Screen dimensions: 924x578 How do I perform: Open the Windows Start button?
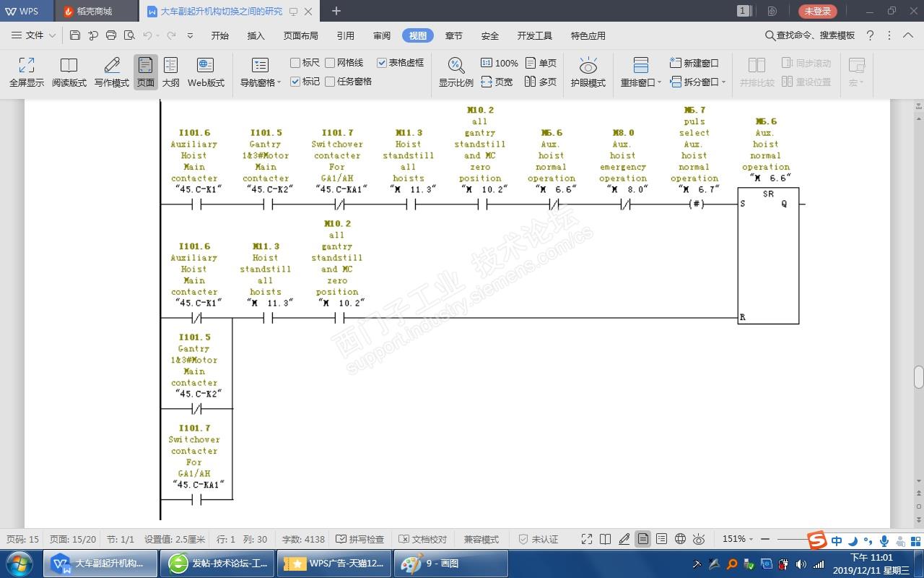[x=19, y=564]
